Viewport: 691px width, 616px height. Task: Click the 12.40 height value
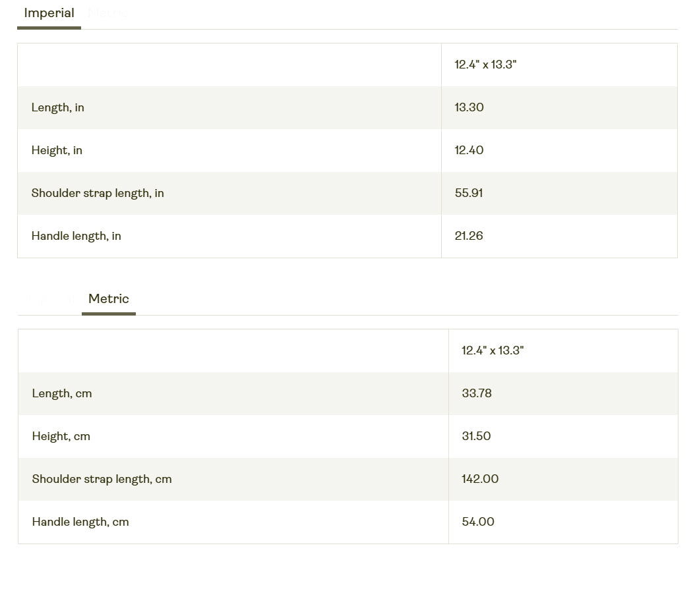click(x=469, y=150)
